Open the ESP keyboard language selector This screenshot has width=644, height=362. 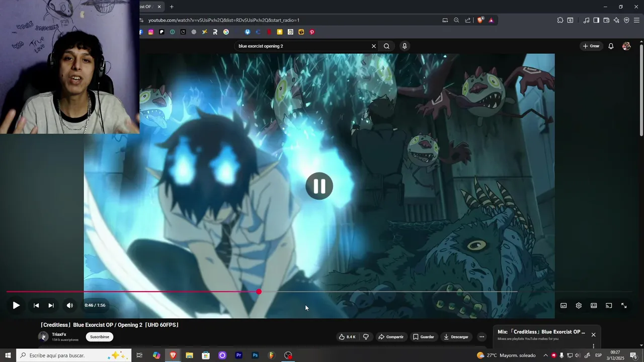[x=598, y=355]
